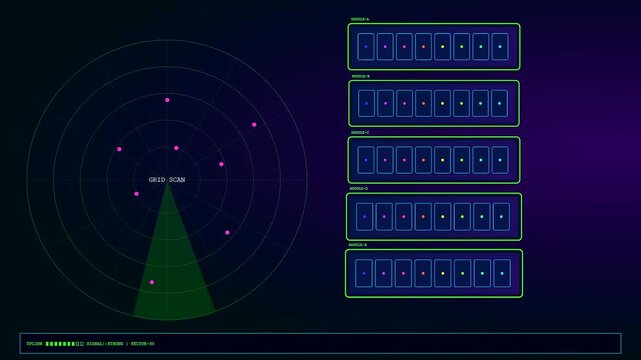Pick the indigo dot slot in MODULE-C

366,160
